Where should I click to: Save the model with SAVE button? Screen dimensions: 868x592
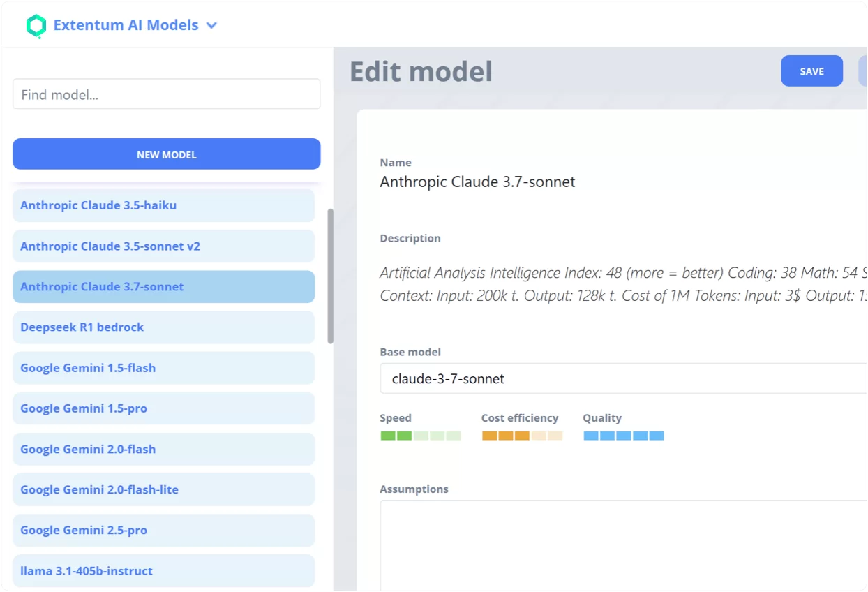[811, 71]
